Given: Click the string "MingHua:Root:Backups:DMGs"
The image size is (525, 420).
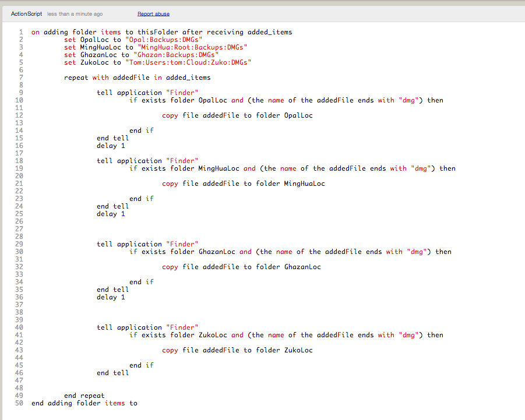Looking at the screenshot, I should pos(192,47).
